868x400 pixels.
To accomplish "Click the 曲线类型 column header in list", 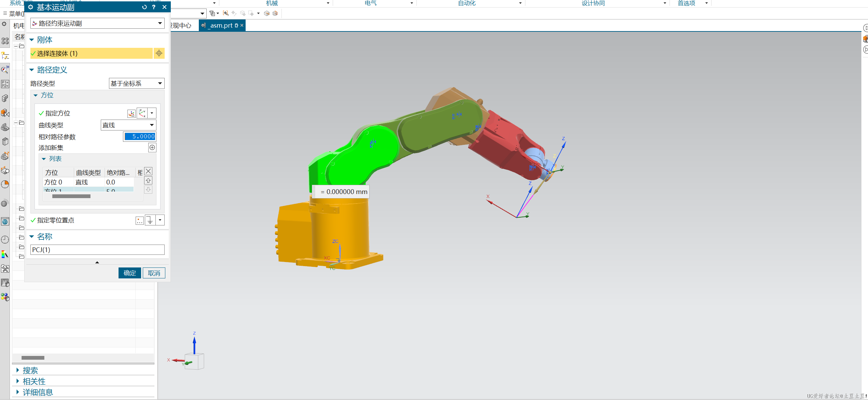I will 88,173.
